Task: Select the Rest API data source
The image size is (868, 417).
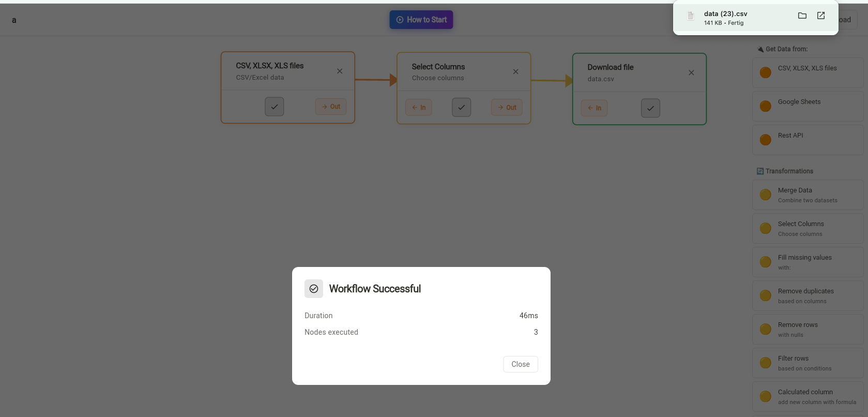Action: pos(807,139)
